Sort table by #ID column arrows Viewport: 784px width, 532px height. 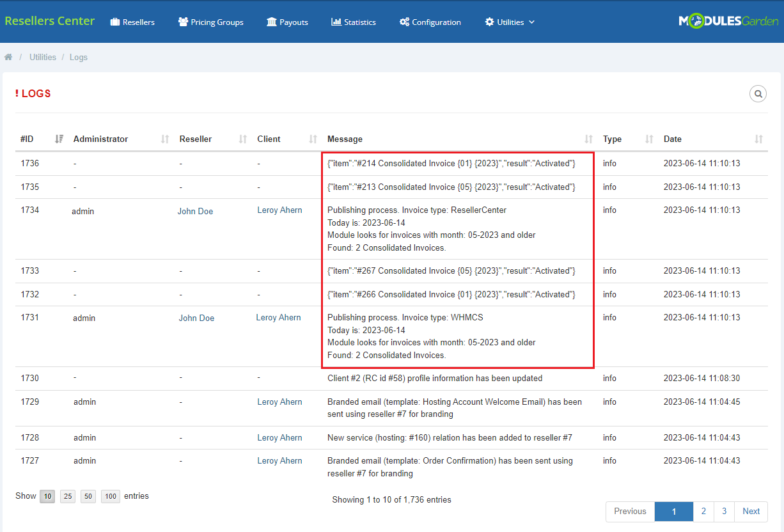pyautogui.click(x=59, y=139)
